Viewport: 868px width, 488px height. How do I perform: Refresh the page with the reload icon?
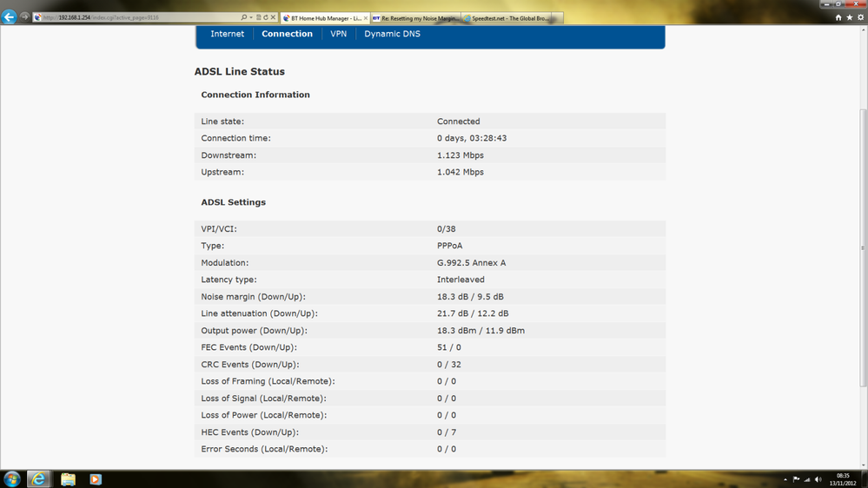[x=266, y=17]
